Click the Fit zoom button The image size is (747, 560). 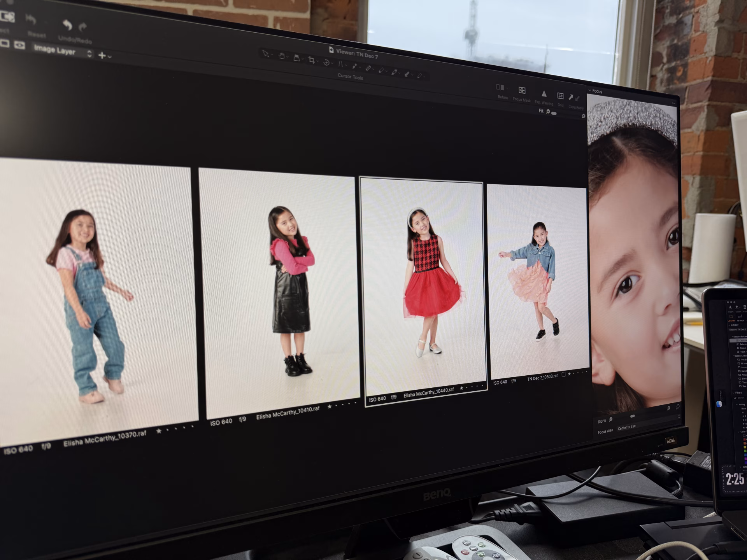(541, 111)
